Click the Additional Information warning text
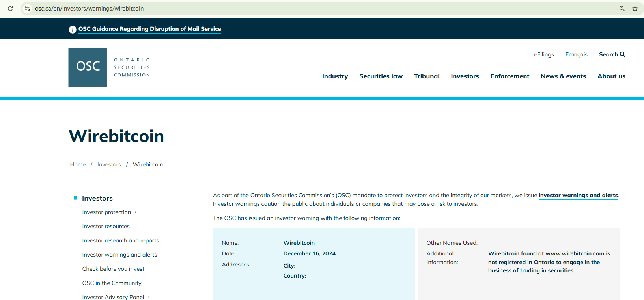Viewport: 644px width, 300px height. [x=549, y=262]
